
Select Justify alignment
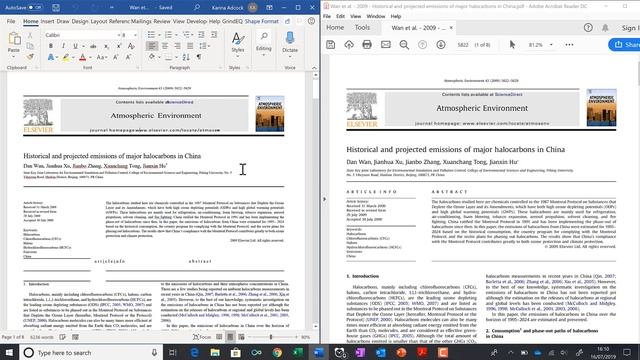tap(190, 46)
